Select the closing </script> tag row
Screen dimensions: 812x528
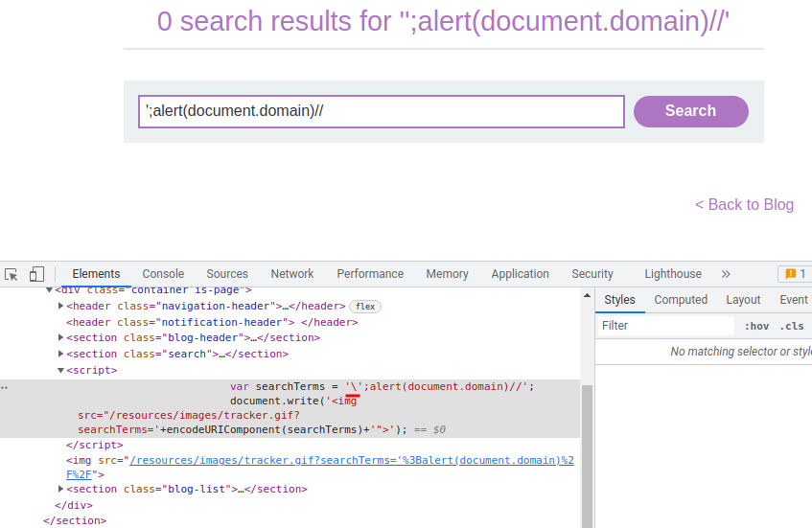pyautogui.click(x=94, y=445)
